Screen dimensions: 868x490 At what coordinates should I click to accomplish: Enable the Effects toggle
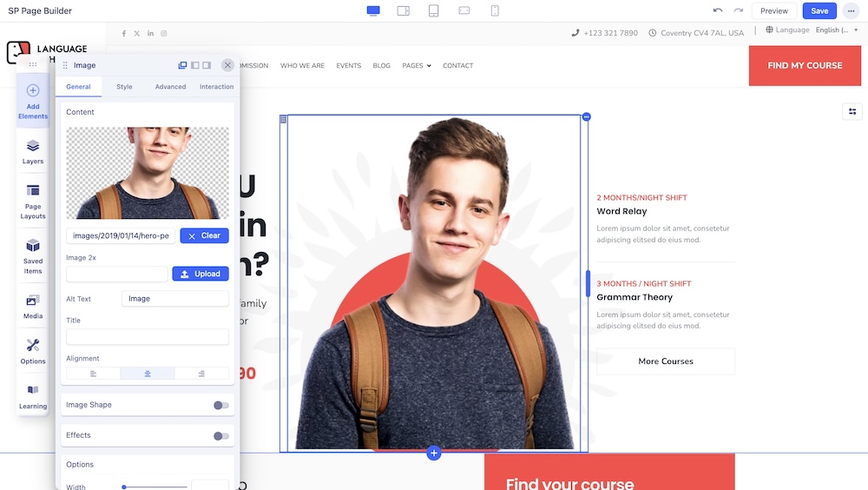click(x=220, y=435)
